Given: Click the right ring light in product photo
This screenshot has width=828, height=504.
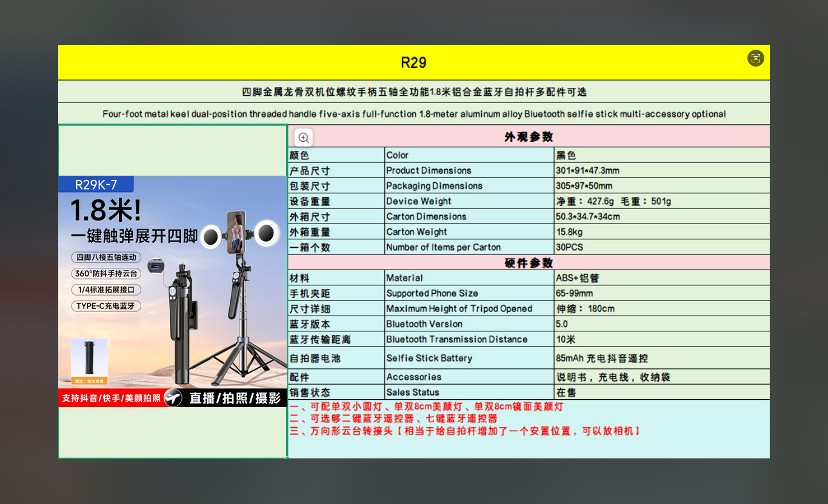Looking at the screenshot, I should 267,233.
